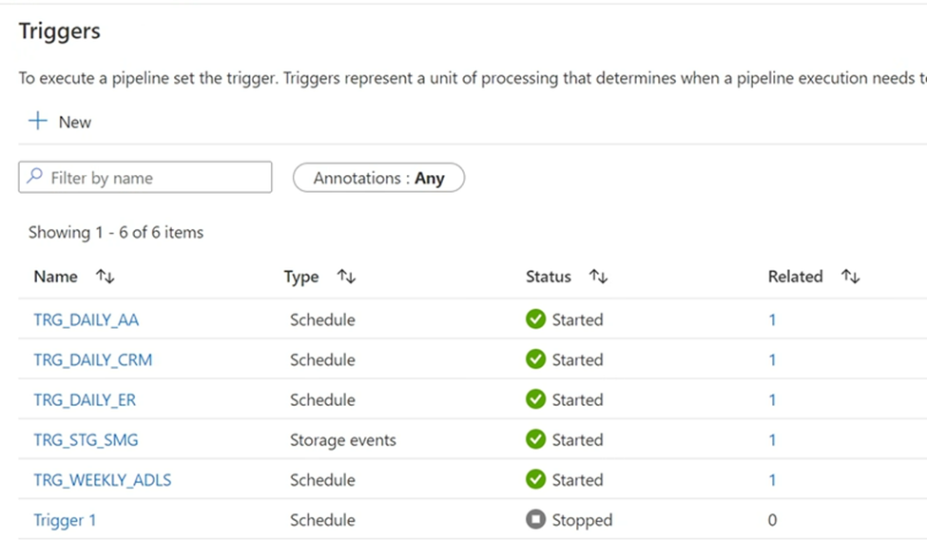The image size is (927, 560).
Task: View related pipeline count for TRG_DAILY_CRM
Action: coord(772,360)
